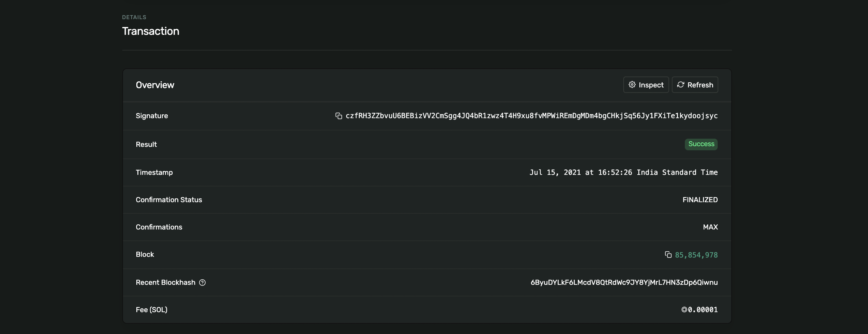
Task: Click the recent blockhash value 6ByuDYLk…
Action: click(x=624, y=282)
